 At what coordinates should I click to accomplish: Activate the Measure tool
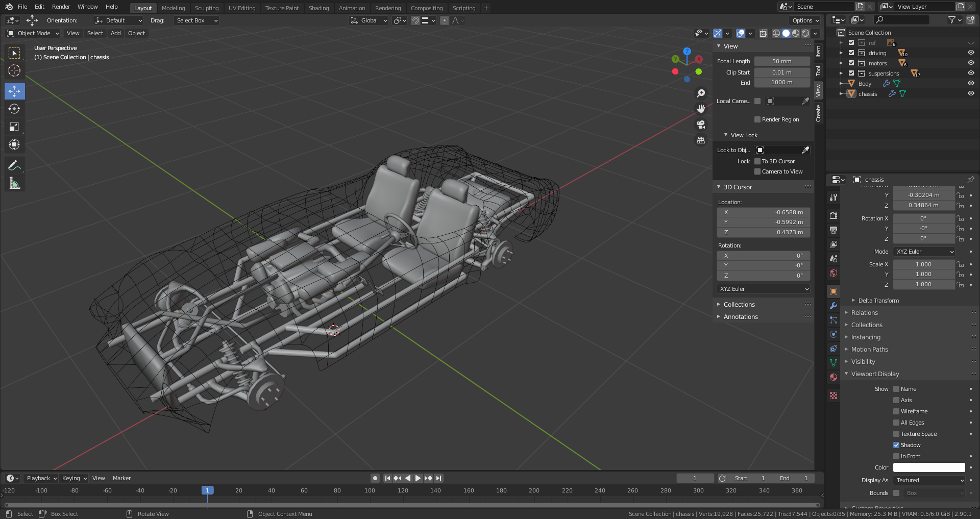tap(14, 183)
